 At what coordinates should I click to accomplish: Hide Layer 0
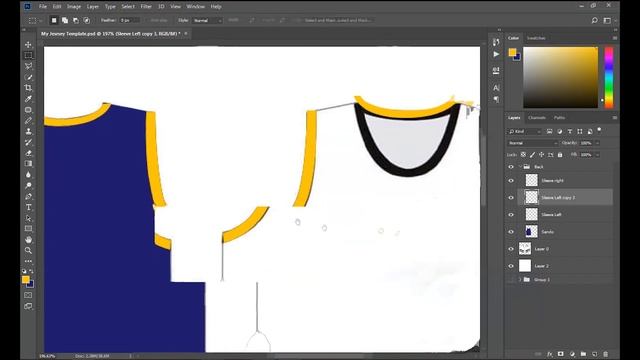coord(511,249)
